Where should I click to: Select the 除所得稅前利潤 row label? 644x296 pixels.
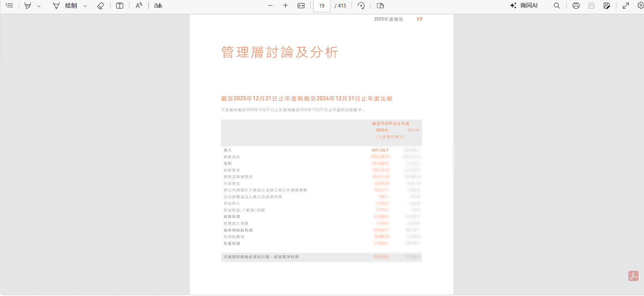pos(238,230)
